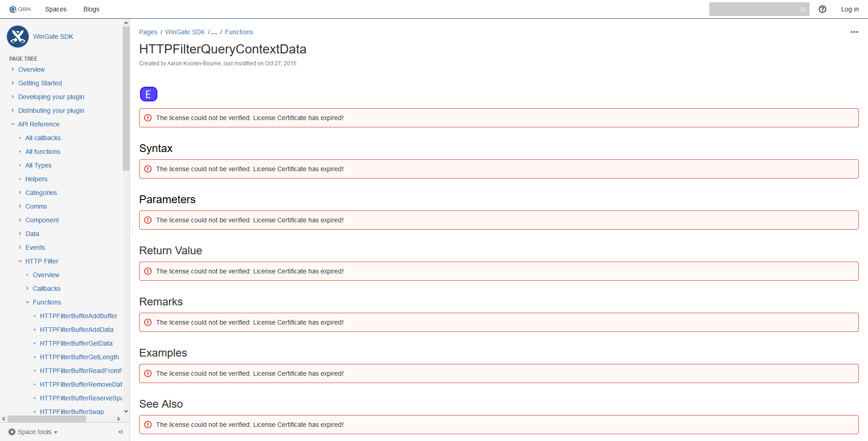The width and height of the screenshot is (868, 441).
Task: Expand Developing your plugin node
Action: [13, 97]
